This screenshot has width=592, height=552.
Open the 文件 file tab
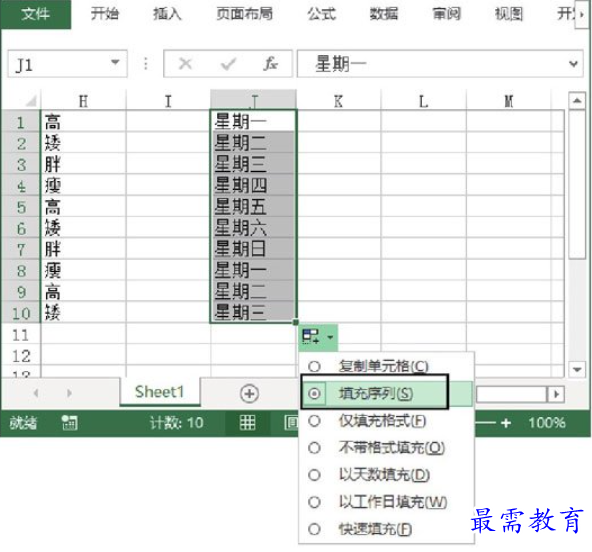click(35, 14)
